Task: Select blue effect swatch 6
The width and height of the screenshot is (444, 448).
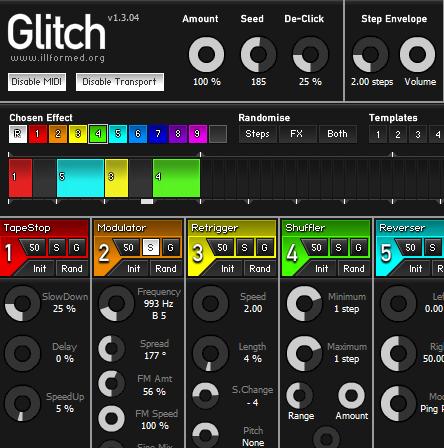Action: pyautogui.click(x=138, y=134)
